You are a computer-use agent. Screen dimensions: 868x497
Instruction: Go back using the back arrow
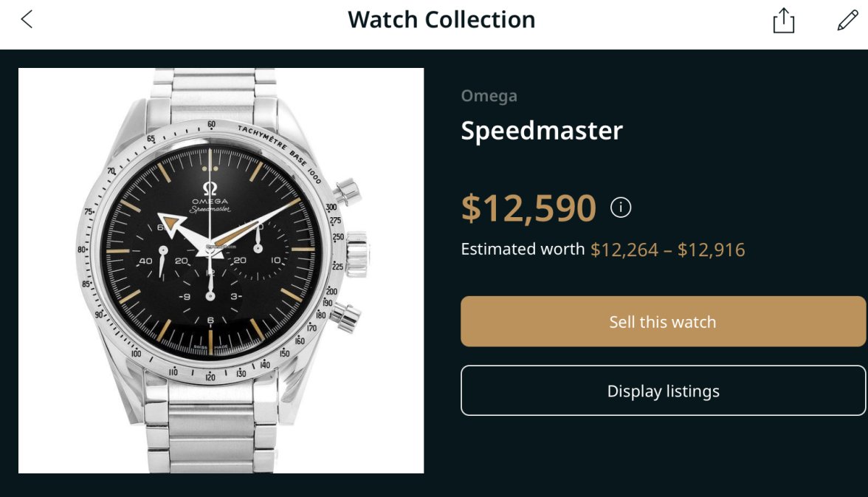click(x=27, y=20)
